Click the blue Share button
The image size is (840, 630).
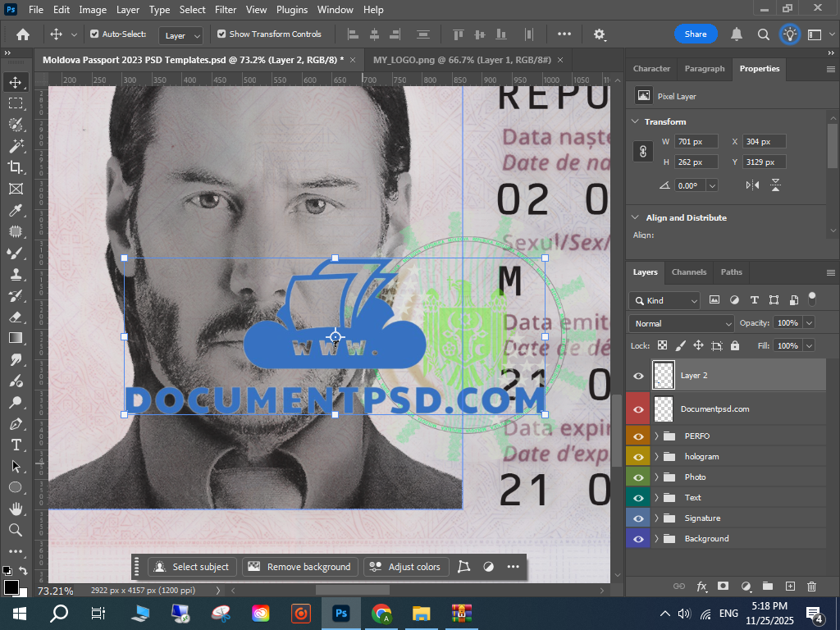pyautogui.click(x=695, y=34)
